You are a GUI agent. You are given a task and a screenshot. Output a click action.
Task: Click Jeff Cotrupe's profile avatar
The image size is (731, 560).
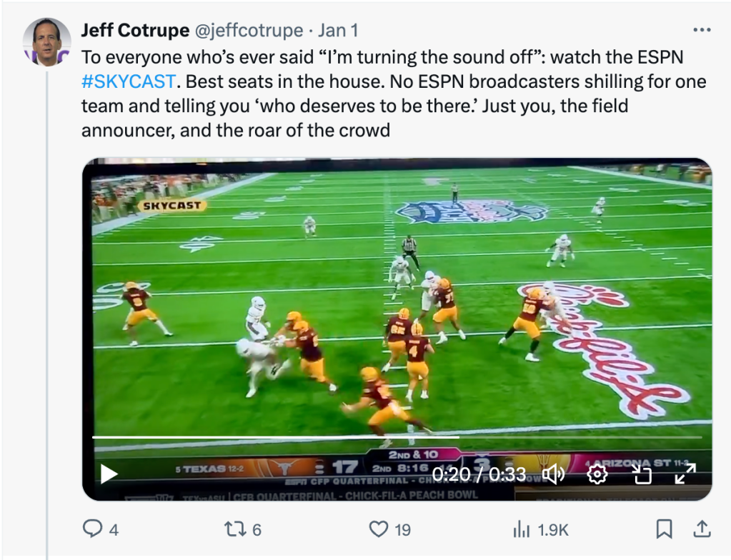tap(47, 41)
